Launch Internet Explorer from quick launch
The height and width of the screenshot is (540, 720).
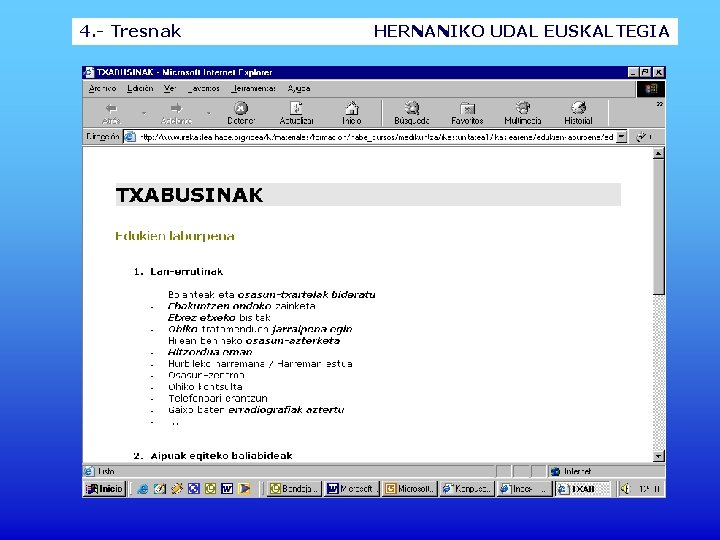click(143, 489)
